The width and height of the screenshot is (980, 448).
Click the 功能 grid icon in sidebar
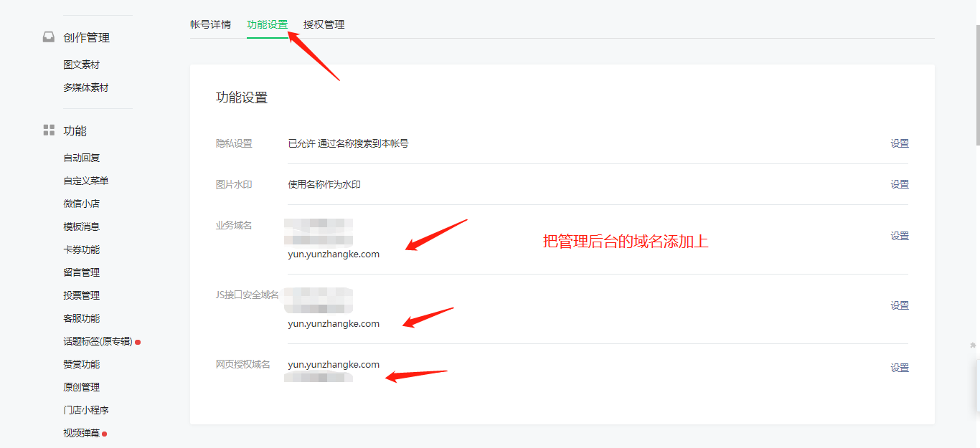(x=49, y=130)
